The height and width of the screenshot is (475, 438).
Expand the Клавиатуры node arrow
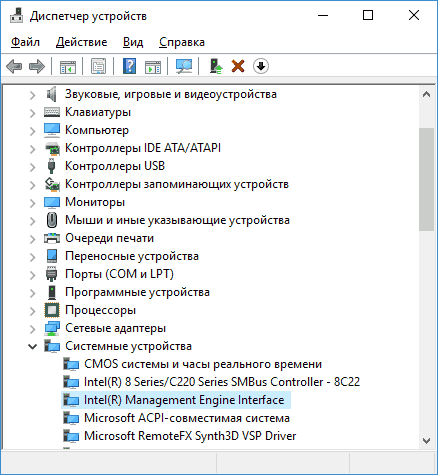click(x=32, y=113)
